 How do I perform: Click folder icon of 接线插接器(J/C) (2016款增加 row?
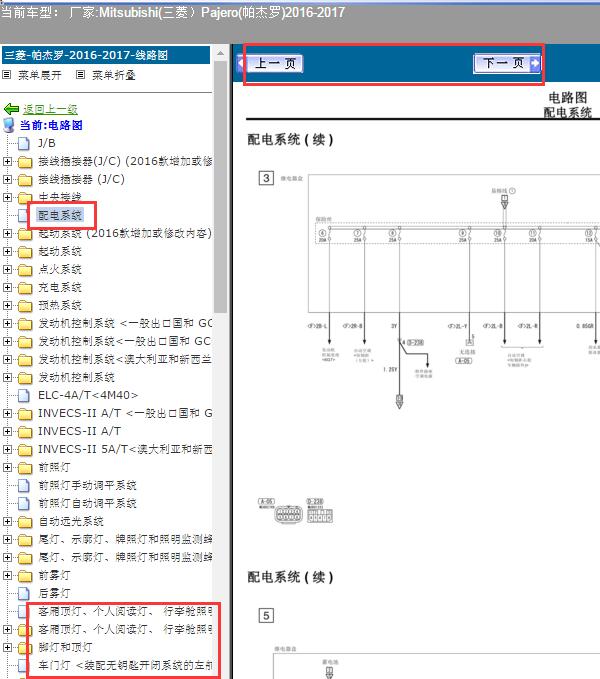point(25,162)
